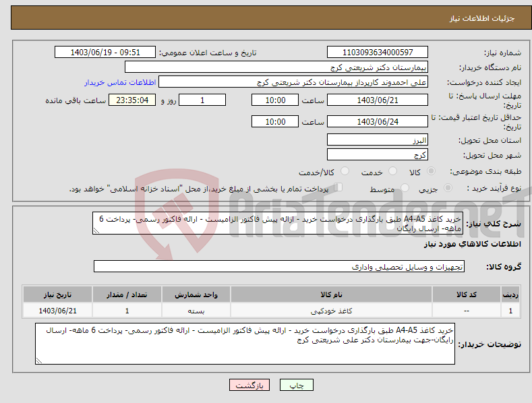
Task: Click the تعداد / مقدار column header
Action: (x=127, y=294)
